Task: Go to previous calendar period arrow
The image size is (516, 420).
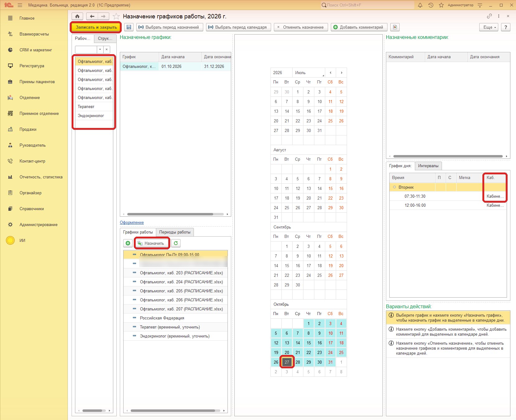Action: click(x=331, y=73)
